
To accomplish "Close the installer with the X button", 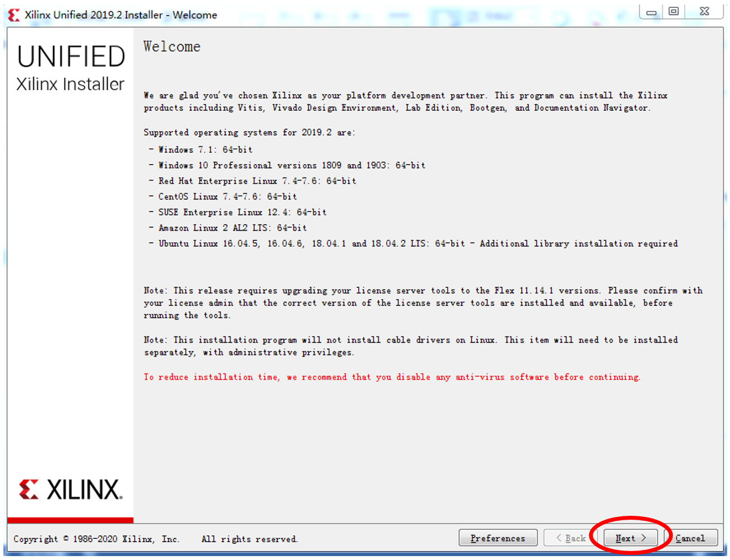I will (704, 11).
